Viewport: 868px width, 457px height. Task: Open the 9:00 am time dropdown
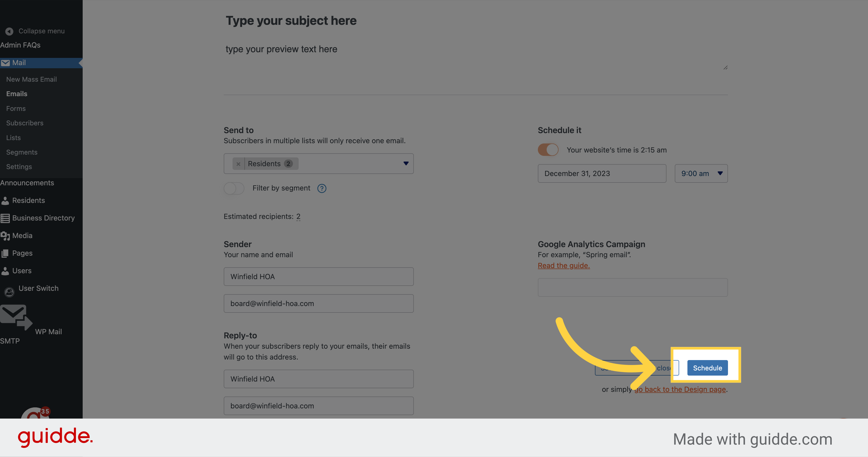[x=701, y=173]
